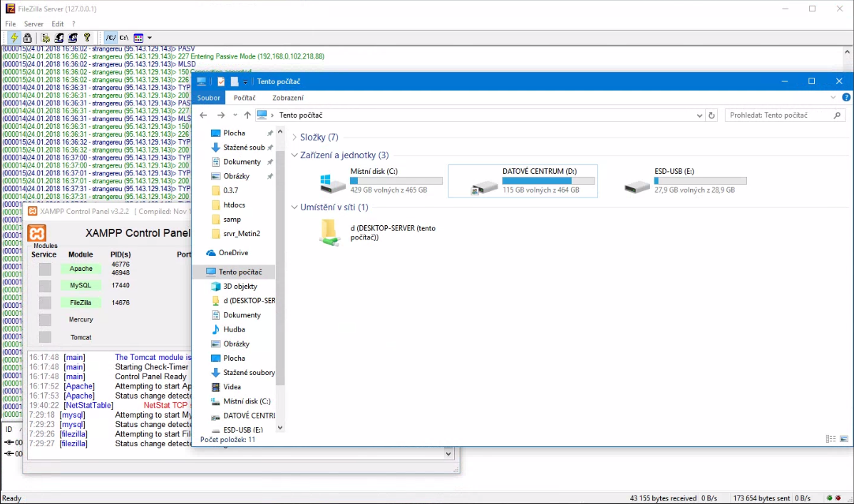
Task: Open FileZilla settings via the gear-document icon
Action: click(46, 38)
